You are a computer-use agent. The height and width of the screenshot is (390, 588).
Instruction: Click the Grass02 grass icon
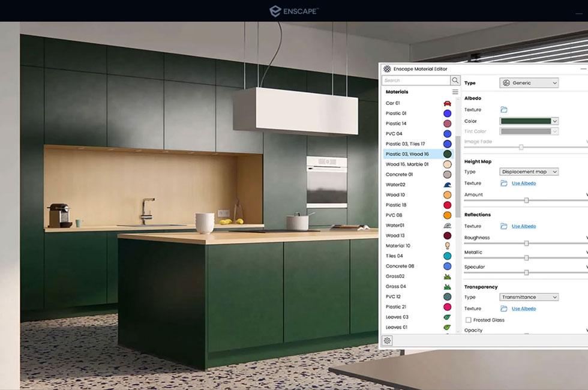pos(448,277)
